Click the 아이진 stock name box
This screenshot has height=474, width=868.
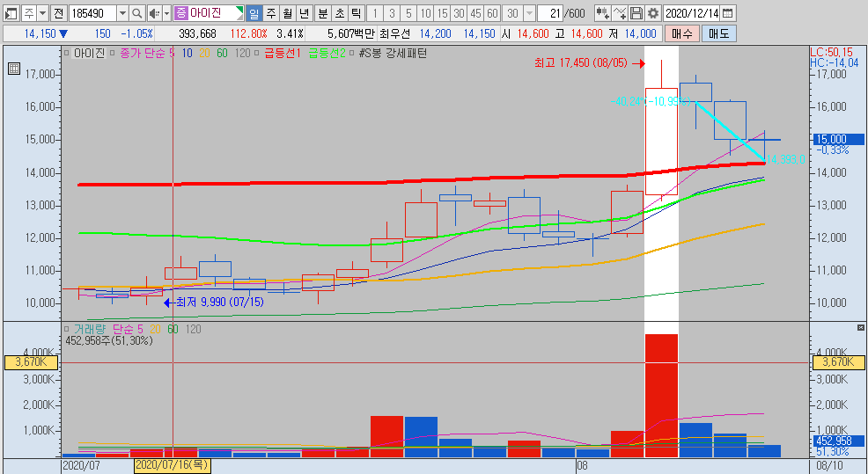tap(209, 13)
